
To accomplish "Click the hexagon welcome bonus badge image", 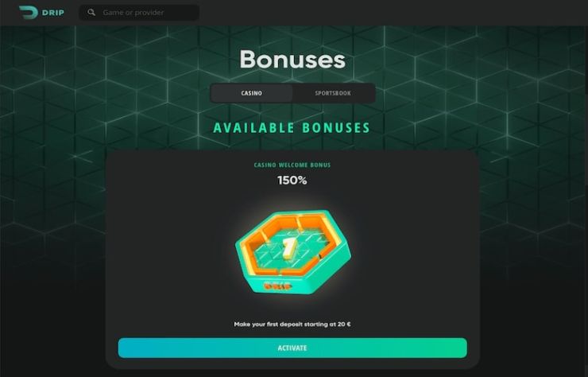I will [293, 251].
